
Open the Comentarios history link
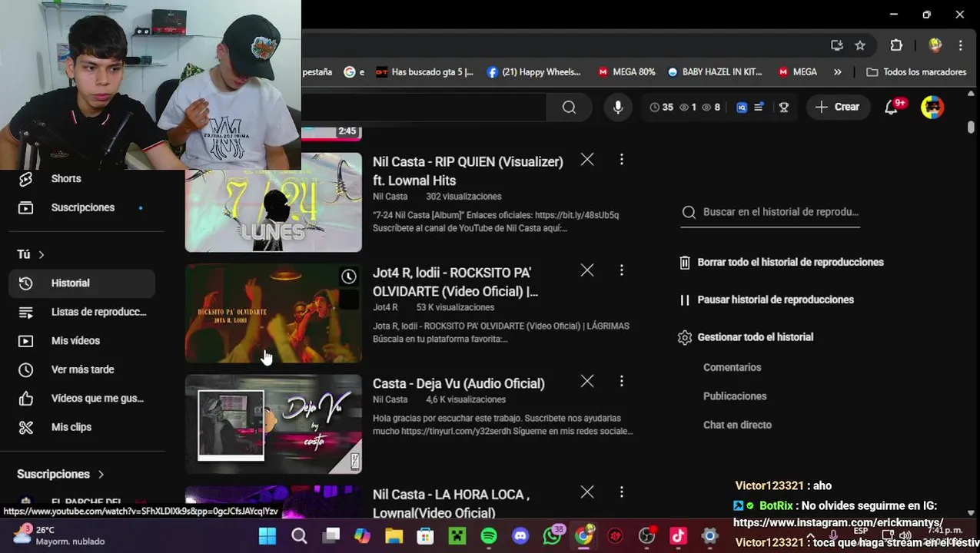[x=733, y=367]
